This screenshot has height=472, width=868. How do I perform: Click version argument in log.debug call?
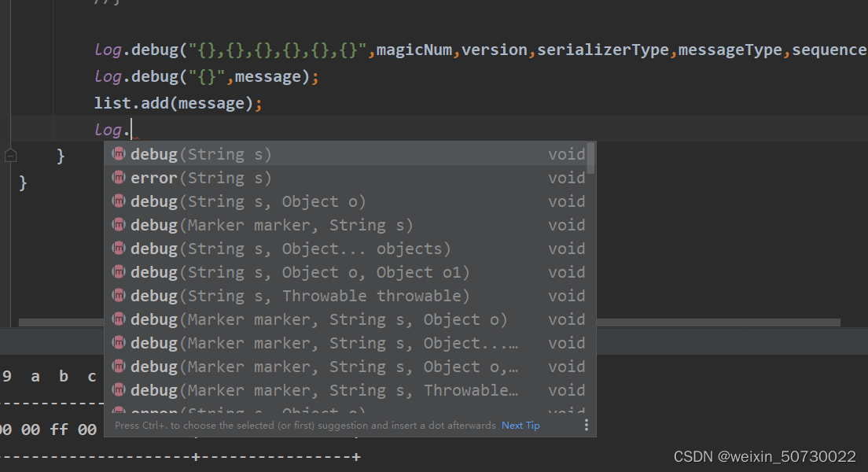click(495, 50)
